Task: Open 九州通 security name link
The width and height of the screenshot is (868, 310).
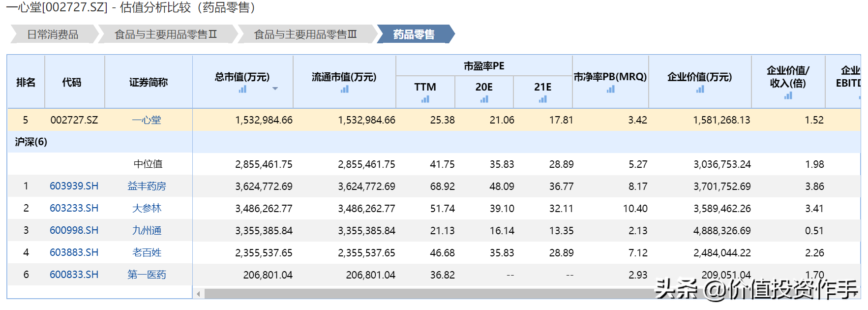Action: 147,230
